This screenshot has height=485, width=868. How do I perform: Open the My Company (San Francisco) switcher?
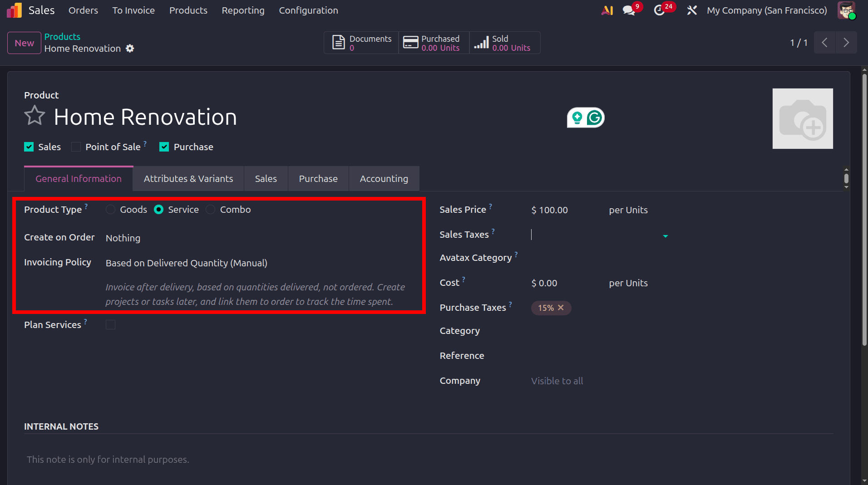(767, 10)
